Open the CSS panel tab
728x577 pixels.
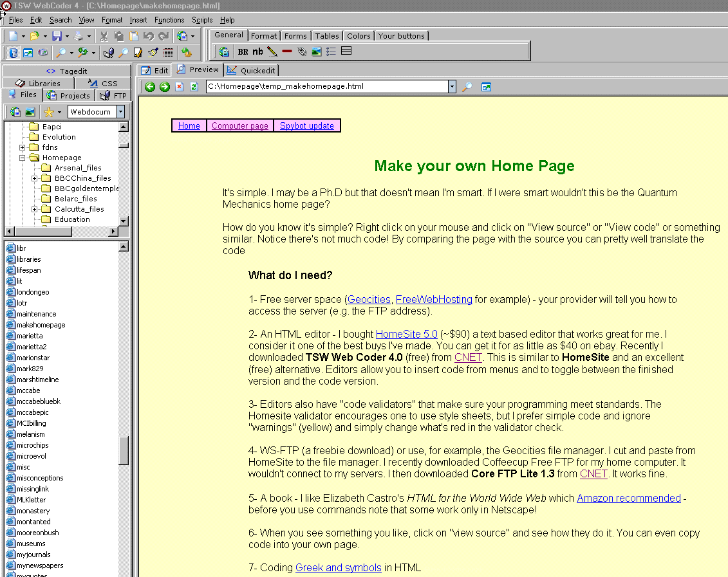(102, 84)
